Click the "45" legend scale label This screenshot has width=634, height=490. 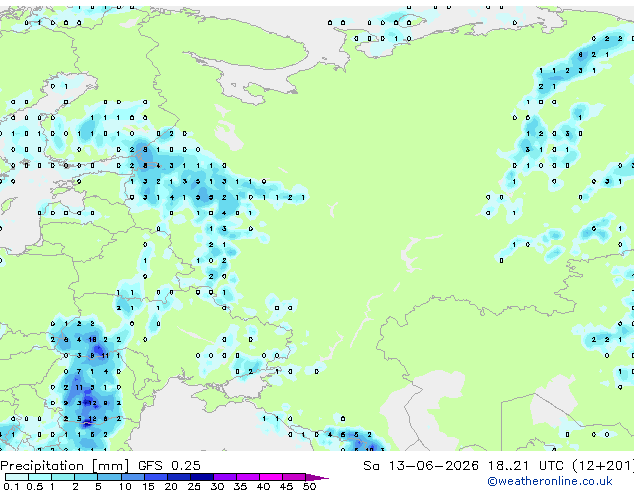click(x=287, y=486)
